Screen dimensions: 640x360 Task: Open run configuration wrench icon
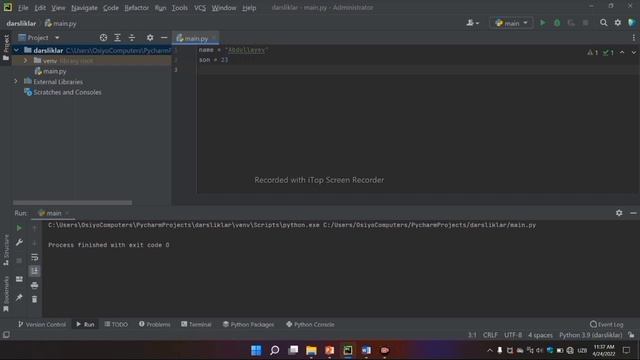19,242
